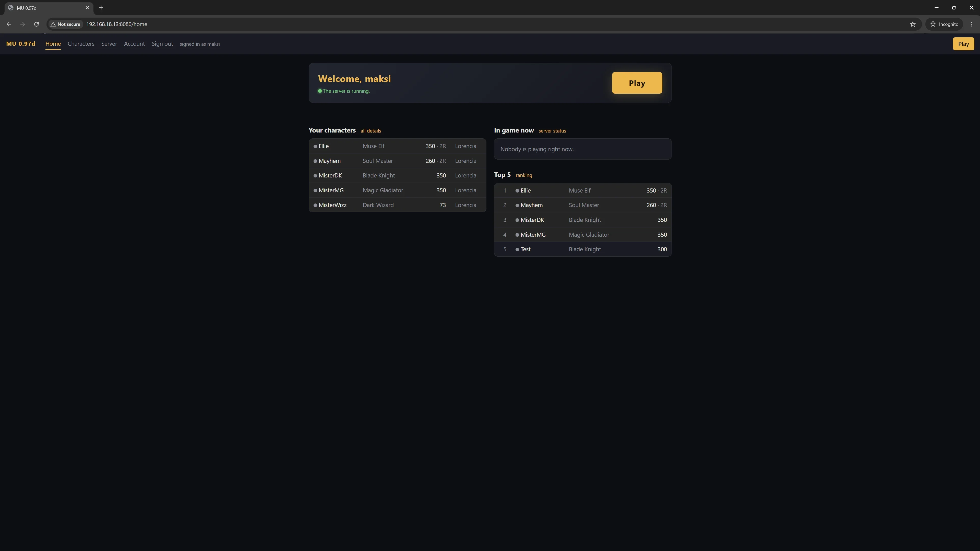
Task: Open the Chrome three-dot menu
Action: pos(972,24)
